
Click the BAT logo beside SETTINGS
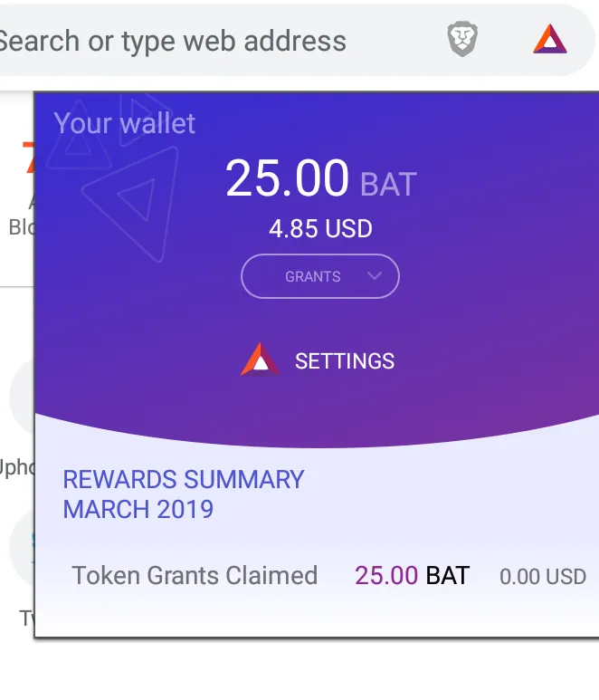[x=260, y=360]
